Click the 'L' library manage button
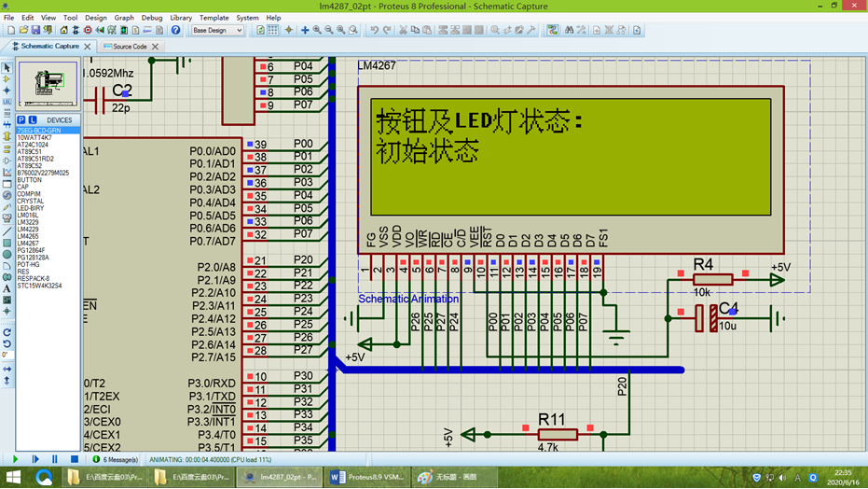This screenshot has height=489, width=868. pos(33,119)
